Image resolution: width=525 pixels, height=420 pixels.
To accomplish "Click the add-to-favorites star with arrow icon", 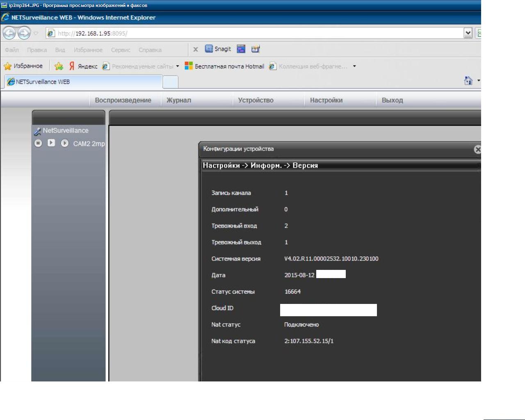I will 59,66.
